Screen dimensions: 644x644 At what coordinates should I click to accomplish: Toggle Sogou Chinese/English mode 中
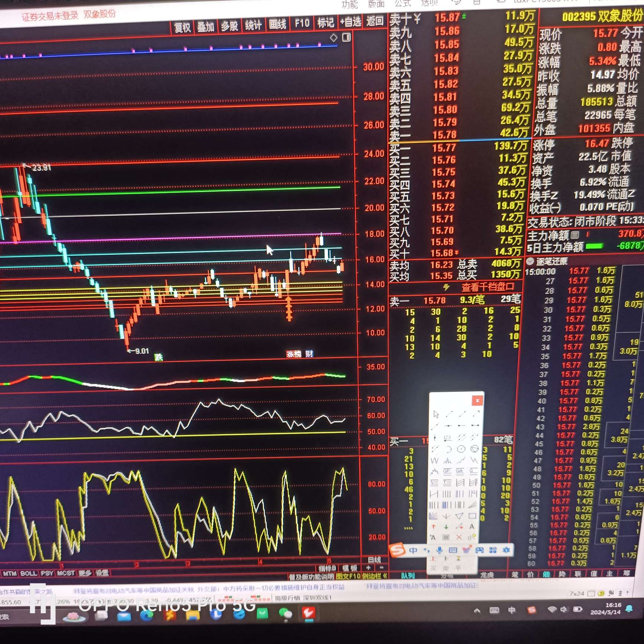coord(413,550)
